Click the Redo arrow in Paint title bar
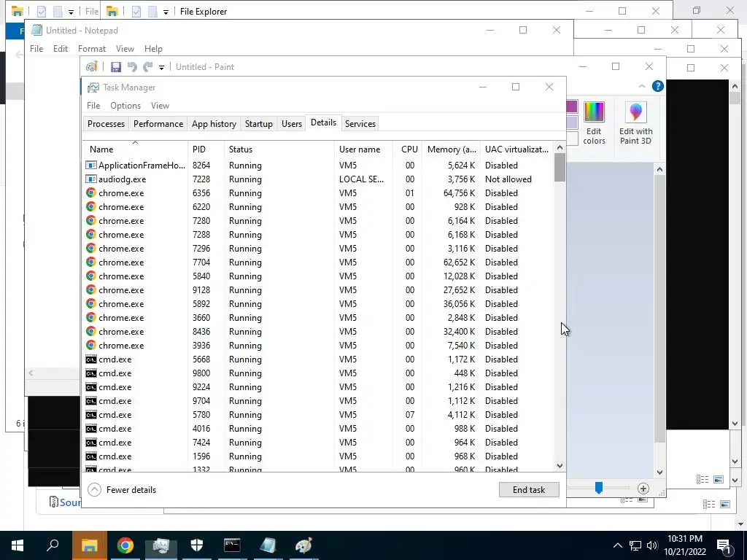The width and height of the screenshot is (747, 560). (x=148, y=67)
